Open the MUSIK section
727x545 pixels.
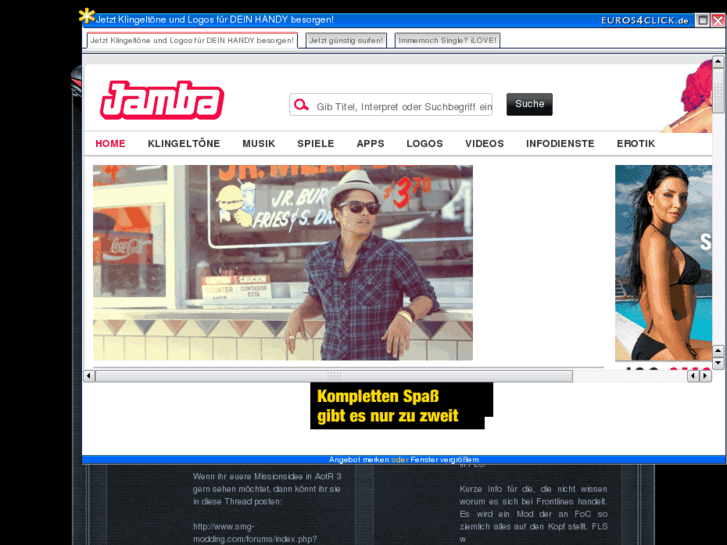258,144
